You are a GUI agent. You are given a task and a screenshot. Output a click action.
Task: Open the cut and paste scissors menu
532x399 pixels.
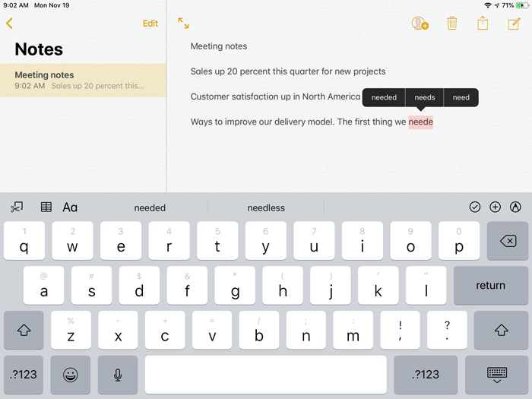(x=17, y=207)
